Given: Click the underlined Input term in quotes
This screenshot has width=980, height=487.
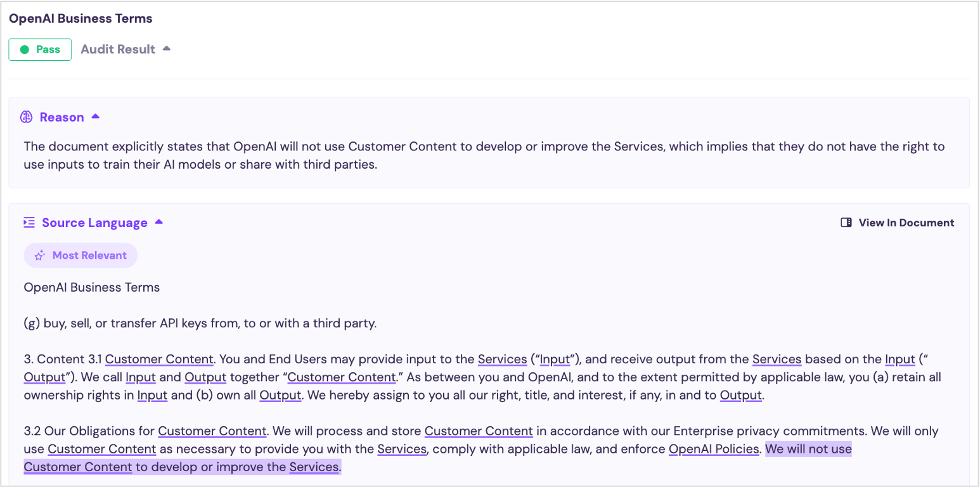Looking at the screenshot, I should [555, 360].
